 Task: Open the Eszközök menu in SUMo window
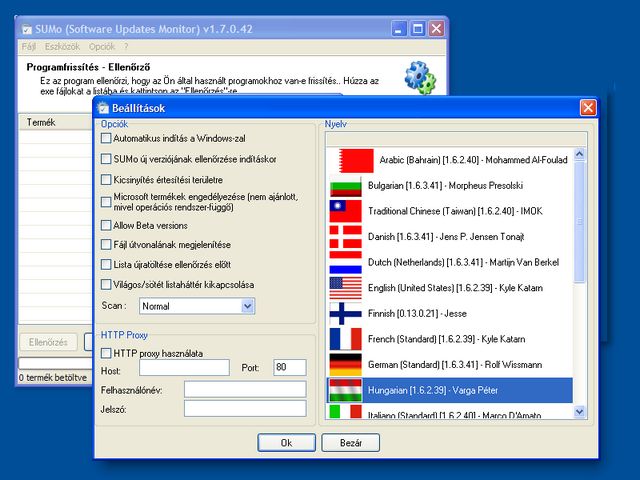62,47
